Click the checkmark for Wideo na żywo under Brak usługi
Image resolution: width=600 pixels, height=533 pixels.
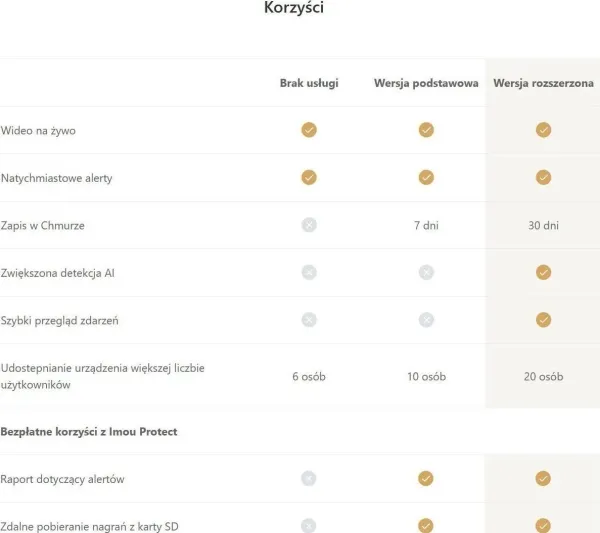coord(309,130)
